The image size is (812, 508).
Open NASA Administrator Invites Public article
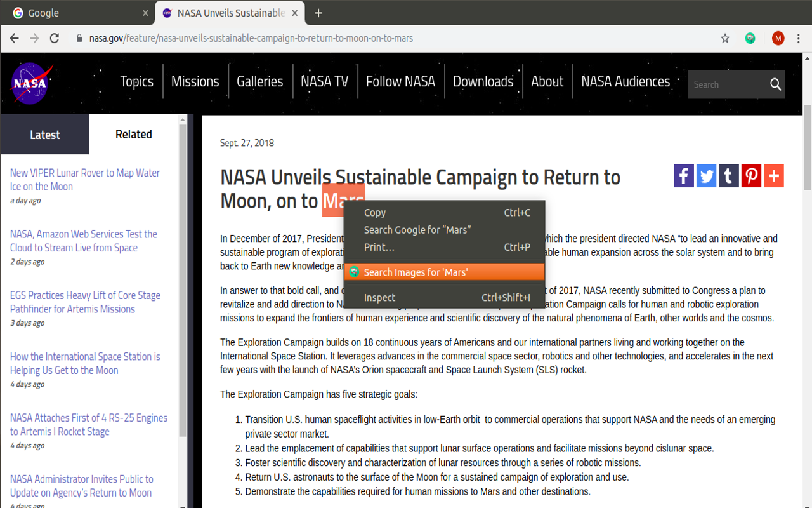(x=82, y=486)
